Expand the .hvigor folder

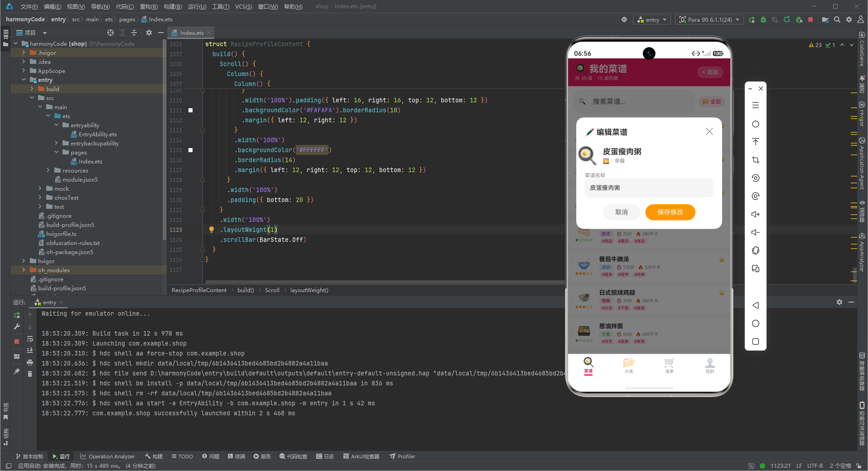pyautogui.click(x=24, y=53)
